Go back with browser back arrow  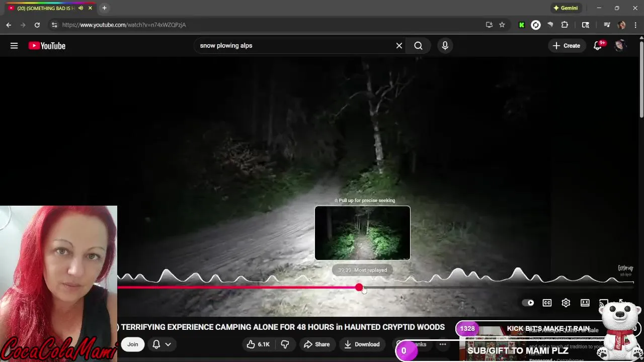click(9, 25)
